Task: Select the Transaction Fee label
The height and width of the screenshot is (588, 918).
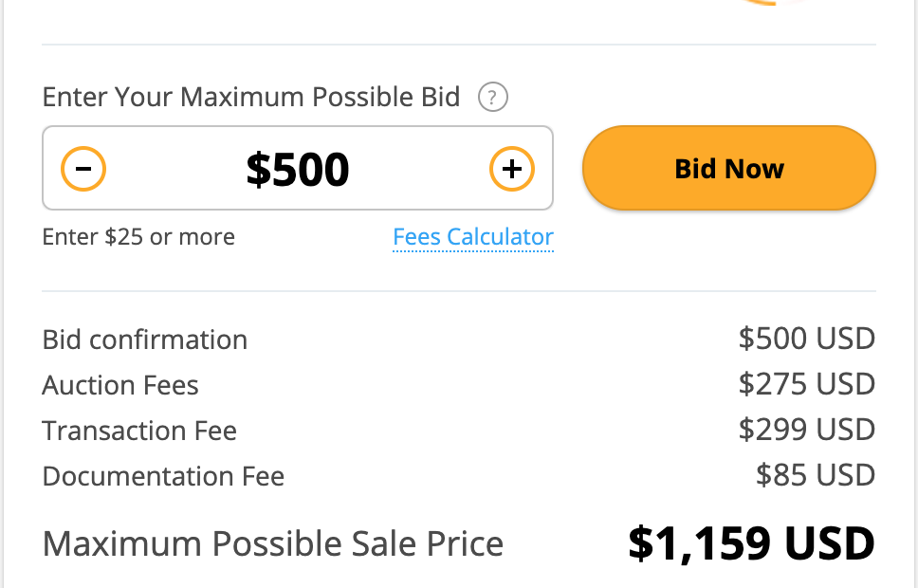Action: [139, 432]
